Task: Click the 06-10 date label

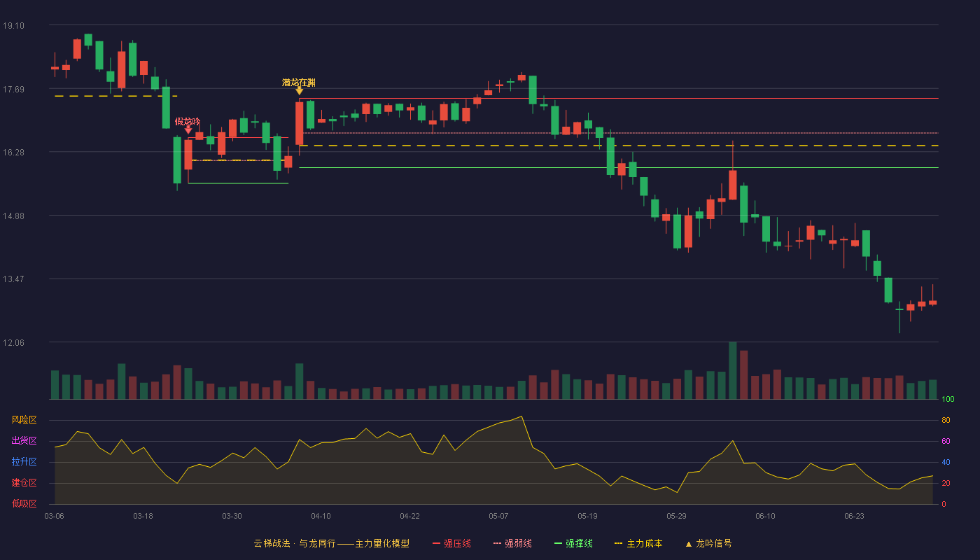Action: click(x=765, y=516)
